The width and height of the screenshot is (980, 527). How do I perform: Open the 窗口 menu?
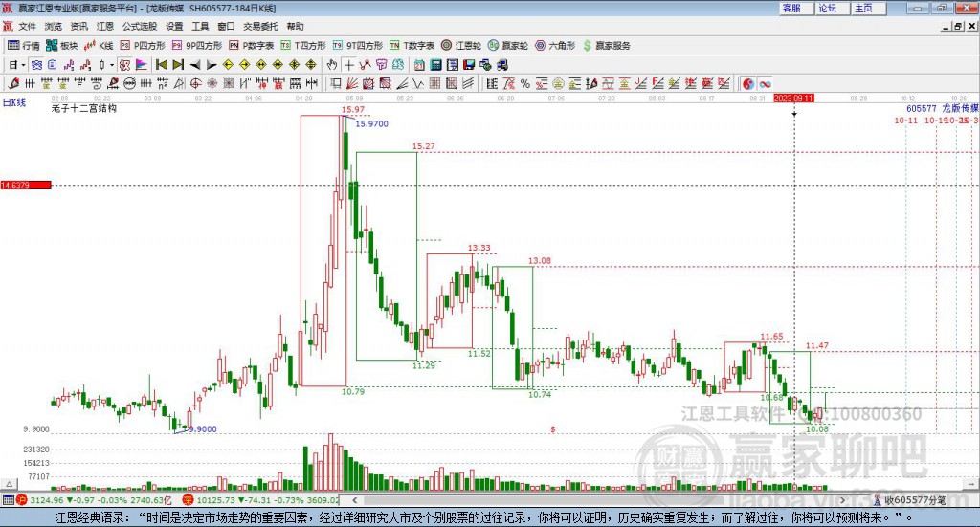226,26
